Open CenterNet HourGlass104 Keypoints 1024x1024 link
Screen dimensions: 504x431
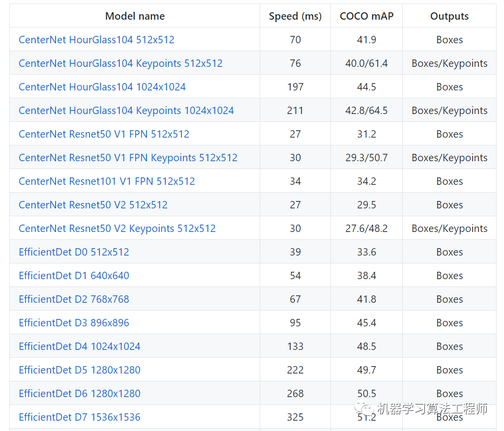(126, 111)
